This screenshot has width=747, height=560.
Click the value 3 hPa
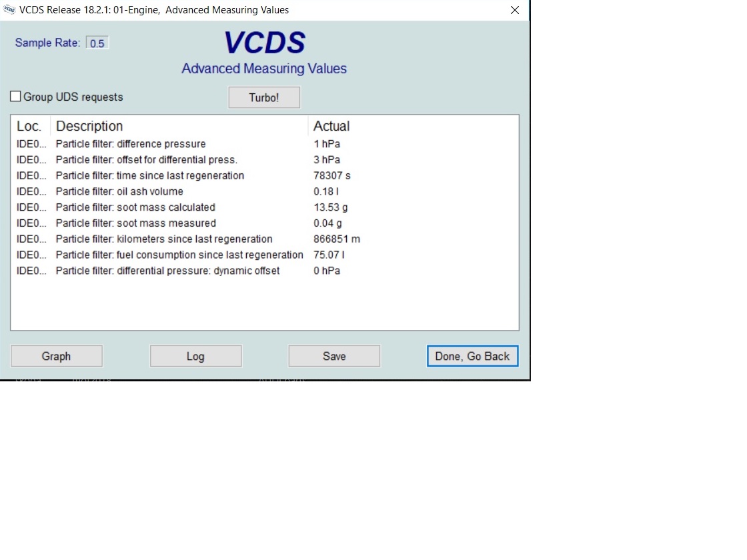pyautogui.click(x=327, y=159)
